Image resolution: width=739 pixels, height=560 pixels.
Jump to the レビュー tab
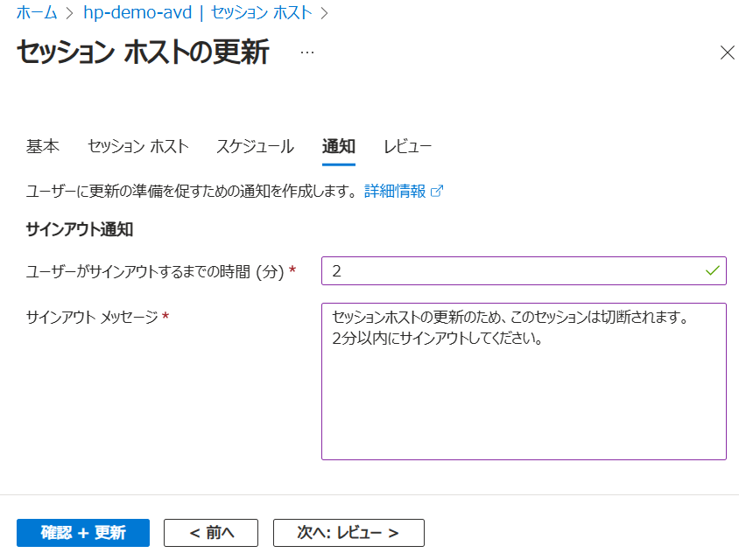407,146
